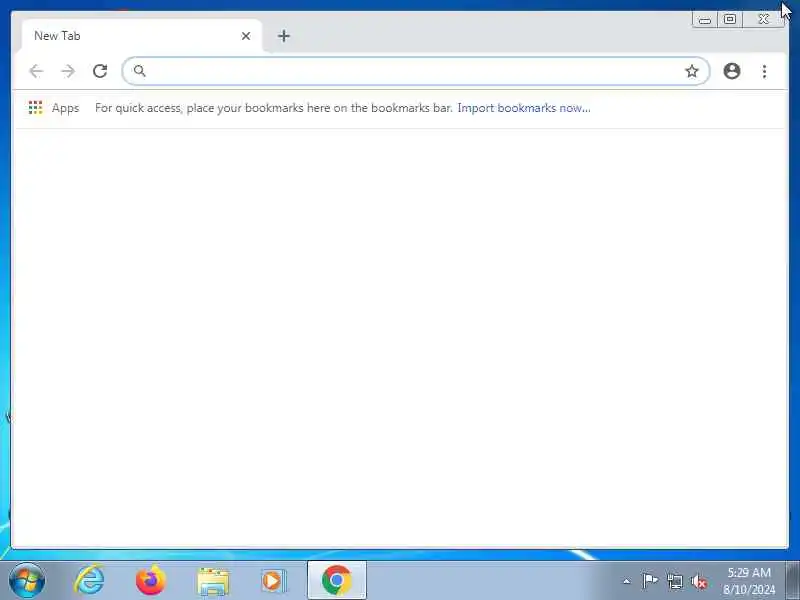The height and width of the screenshot is (600, 800).
Task: Open network status tray icon
Action: [x=674, y=581]
